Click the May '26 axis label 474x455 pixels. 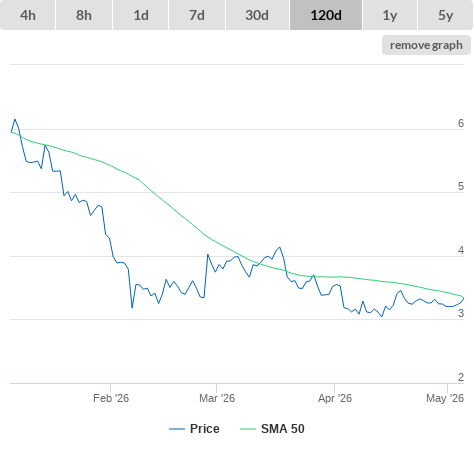click(x=445, y=398)
